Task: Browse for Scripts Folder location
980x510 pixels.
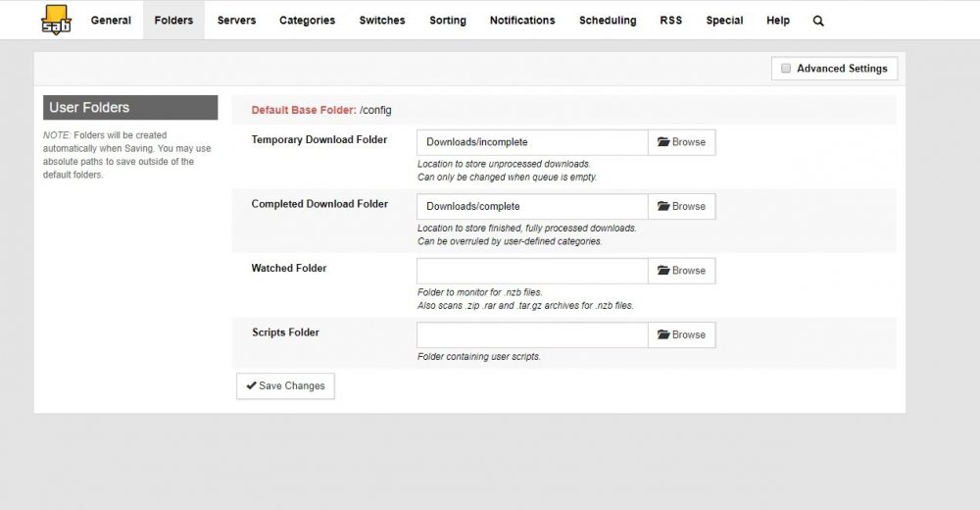Action: click(x=681, y=334)
